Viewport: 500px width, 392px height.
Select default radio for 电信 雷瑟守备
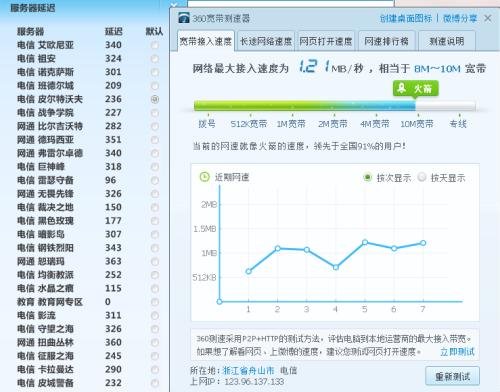[155, 180]
